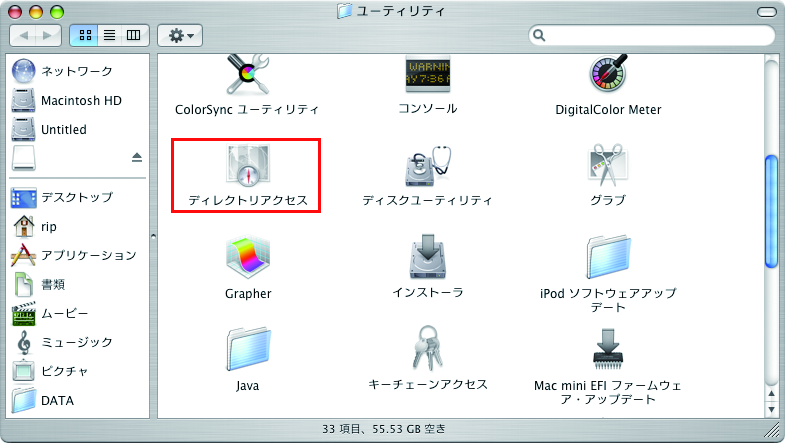The width and height of the screenshot is (785, 443).
Task: Select the DigitalColor Meter icon
Action: pos(608,73)
